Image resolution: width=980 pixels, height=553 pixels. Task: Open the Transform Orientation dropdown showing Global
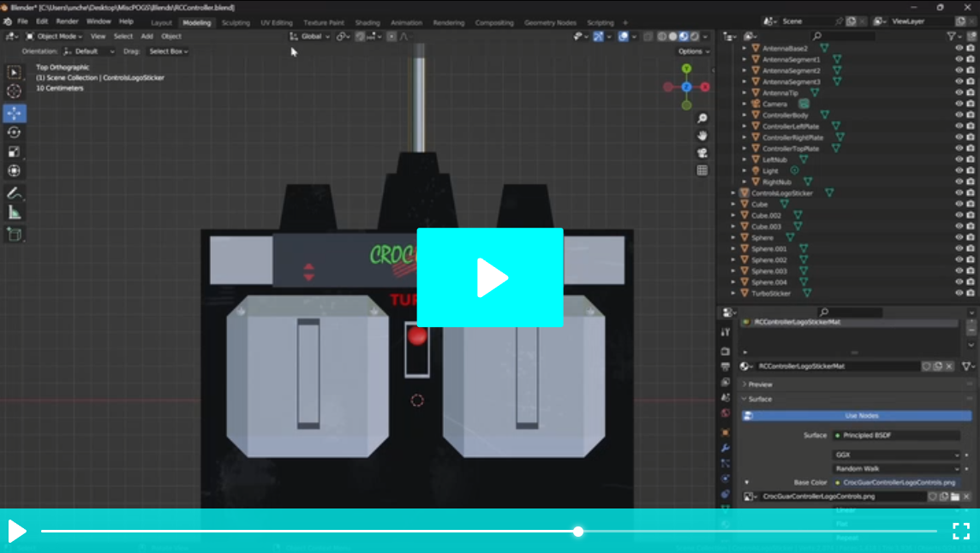310,36
